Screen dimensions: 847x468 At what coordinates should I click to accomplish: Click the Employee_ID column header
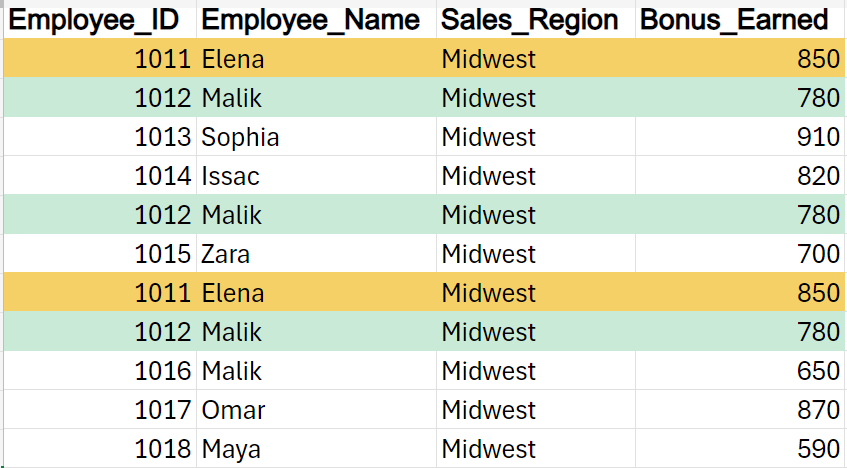(x=98, y=19)
